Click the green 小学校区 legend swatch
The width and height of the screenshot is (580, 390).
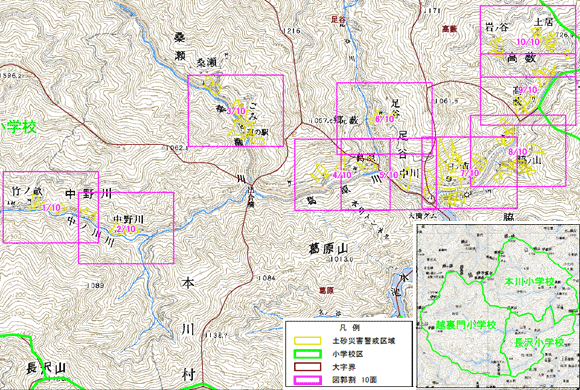307,354
